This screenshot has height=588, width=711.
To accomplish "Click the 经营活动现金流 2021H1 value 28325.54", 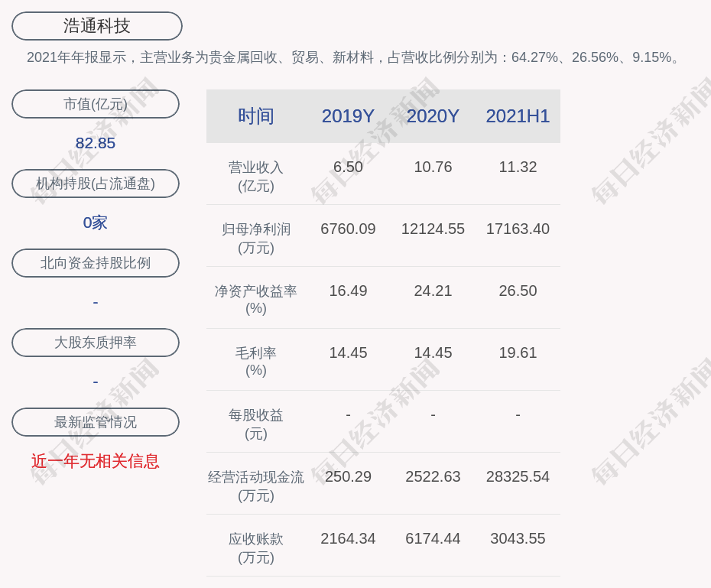I will pos(518,476).
